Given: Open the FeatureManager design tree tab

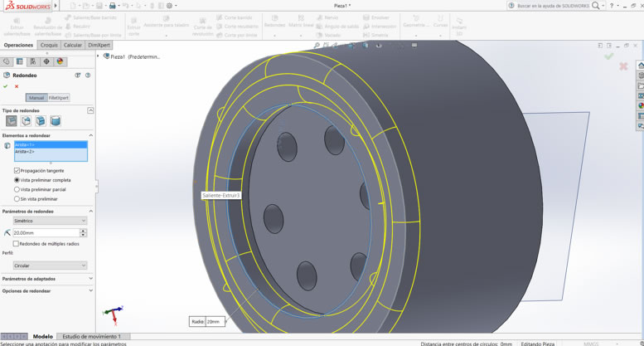Looking at the screenshot, I should tap(6, 61).
